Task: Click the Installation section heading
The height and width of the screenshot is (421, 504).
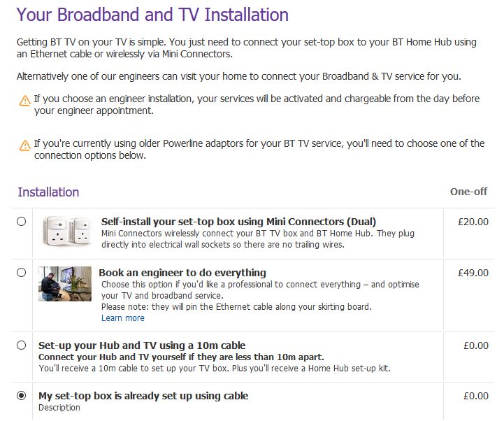Action: [x=48, y=192]
